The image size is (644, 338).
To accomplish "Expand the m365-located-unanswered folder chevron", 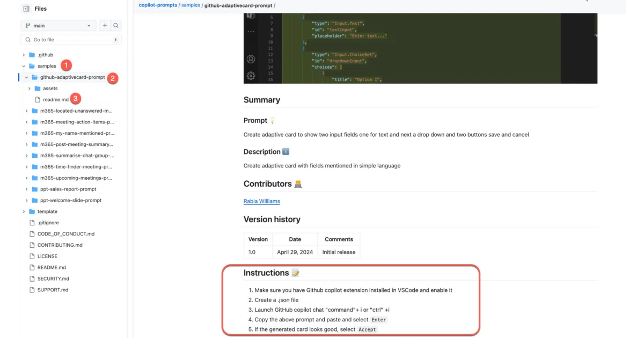I will point(26,111).
